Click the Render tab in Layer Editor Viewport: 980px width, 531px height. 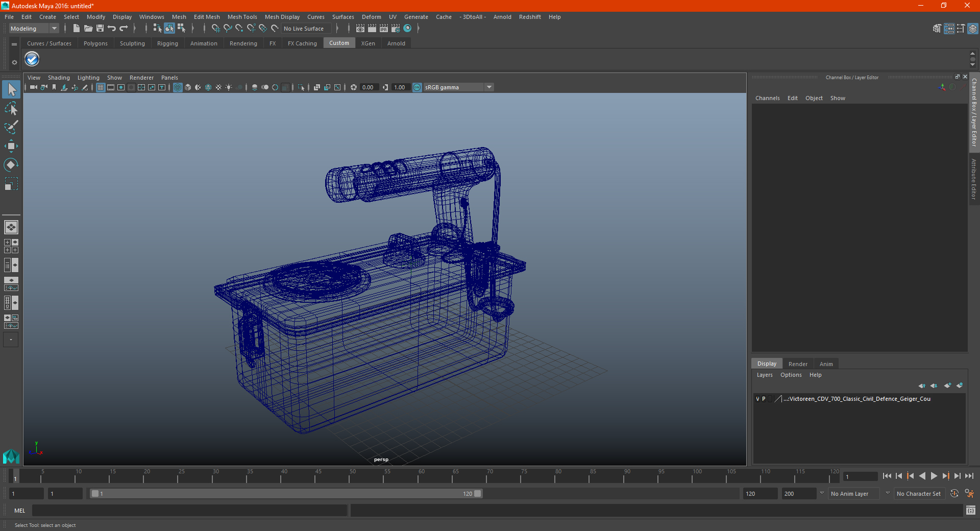click(798, 364)
